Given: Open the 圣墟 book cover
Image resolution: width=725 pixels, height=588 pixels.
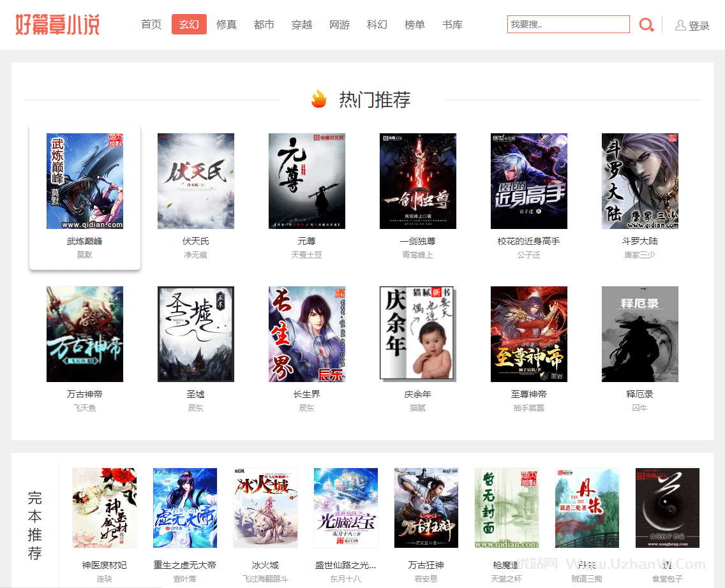Looking at the screenshot, I should (195, 334).
